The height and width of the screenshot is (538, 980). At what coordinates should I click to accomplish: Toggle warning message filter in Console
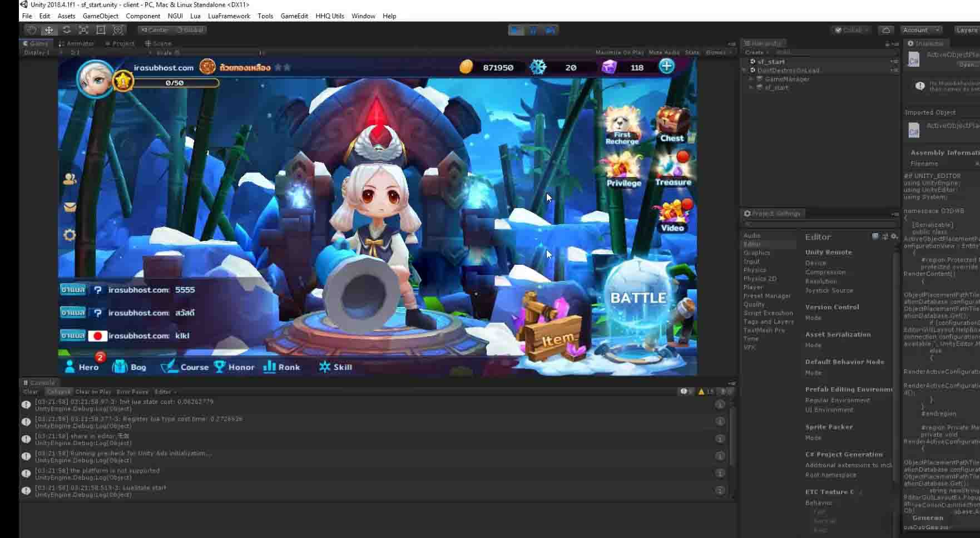(x=706, y=392)
